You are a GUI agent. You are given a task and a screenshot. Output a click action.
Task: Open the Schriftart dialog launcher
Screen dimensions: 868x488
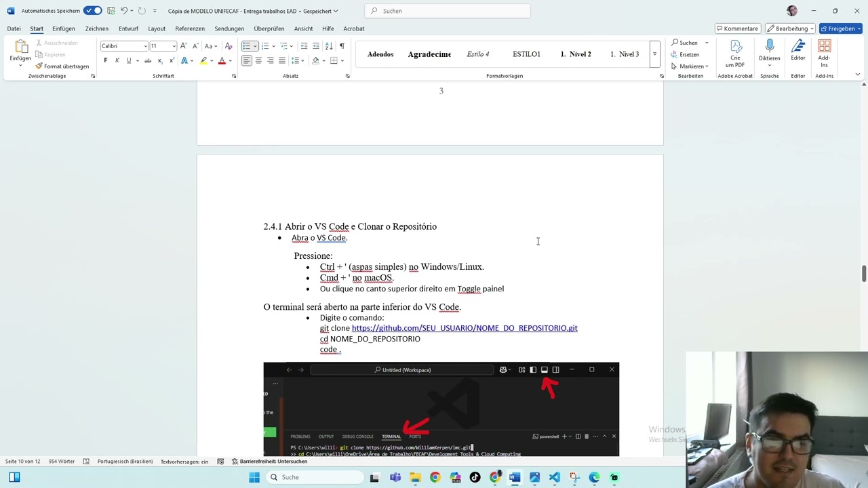[234, 76]
